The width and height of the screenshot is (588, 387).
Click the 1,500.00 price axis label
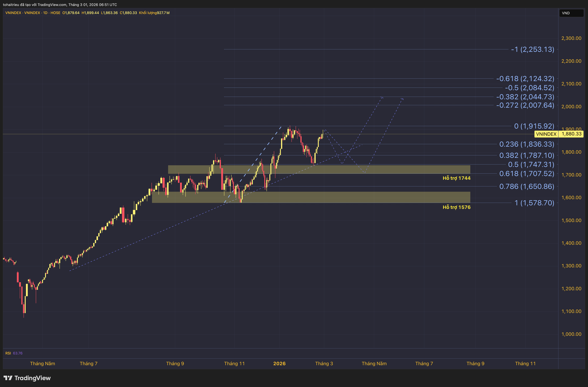click(x=571, y=220)
